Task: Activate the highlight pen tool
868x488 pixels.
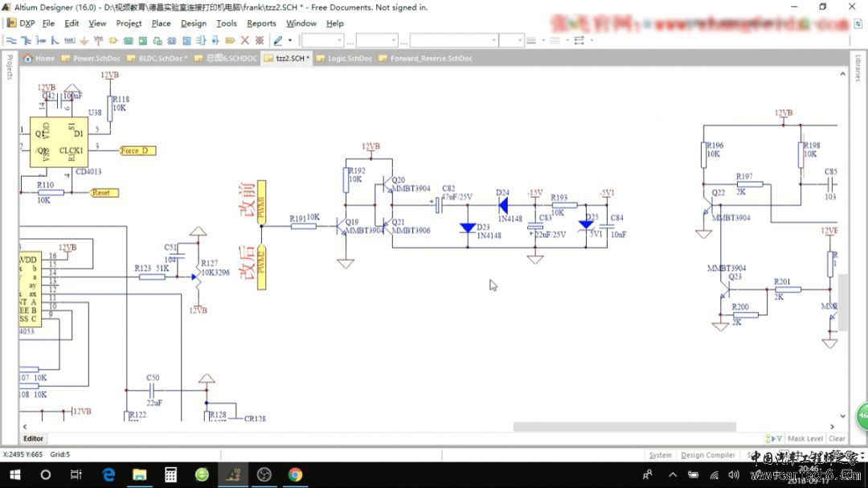Action: click(278, 40)
